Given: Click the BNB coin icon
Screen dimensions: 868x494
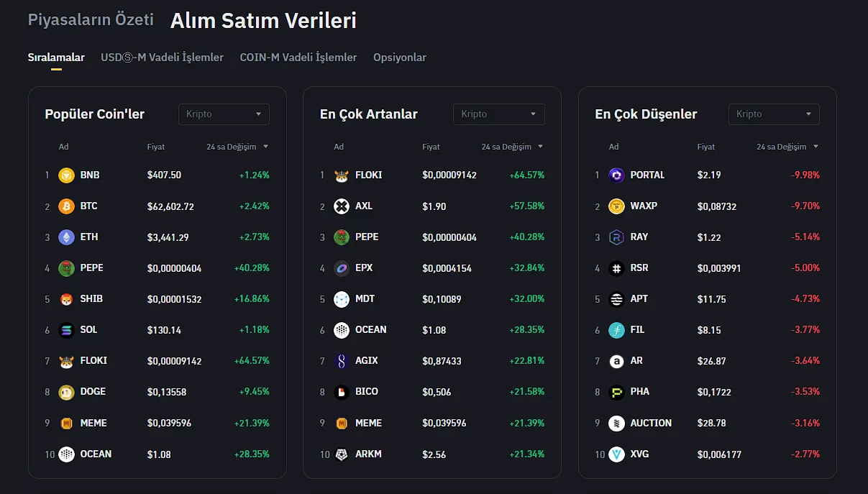Looking at the screenshot, I should (66, 175).
